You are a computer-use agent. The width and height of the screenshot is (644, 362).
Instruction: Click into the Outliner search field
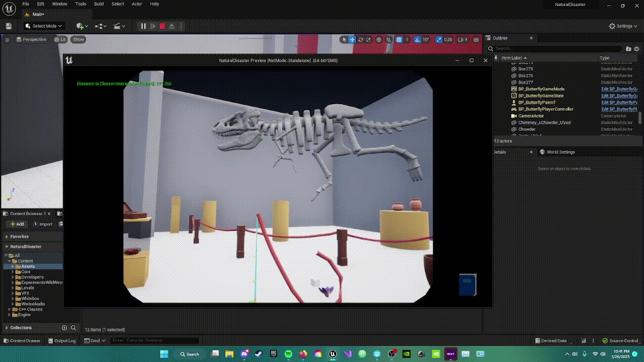[556, 49]
